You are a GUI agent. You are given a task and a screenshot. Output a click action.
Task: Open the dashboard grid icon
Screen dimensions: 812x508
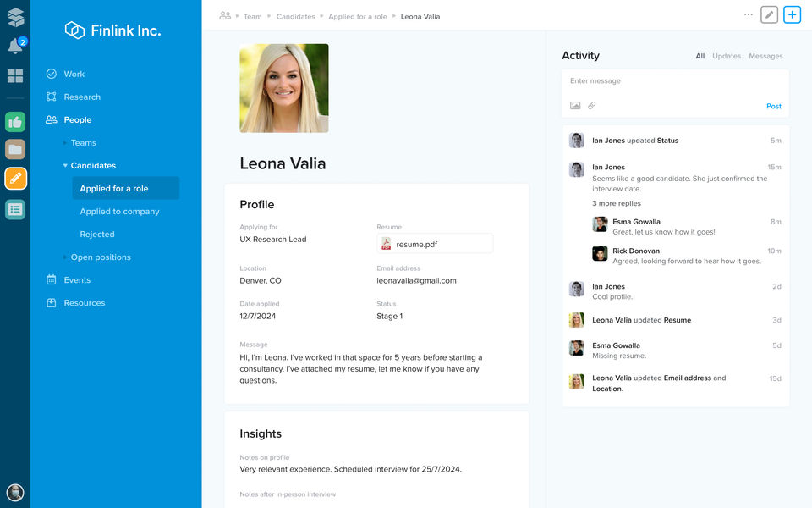(15, 76)
